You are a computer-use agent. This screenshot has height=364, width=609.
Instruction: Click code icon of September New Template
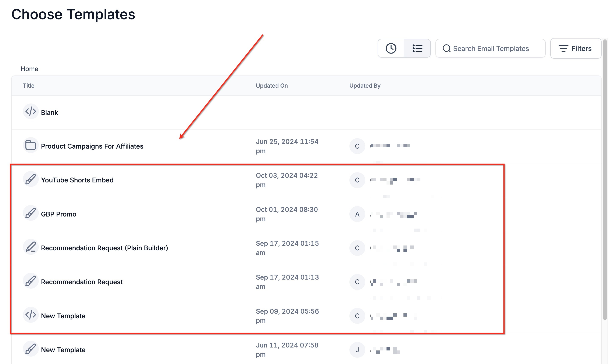[x=31, y=315]
